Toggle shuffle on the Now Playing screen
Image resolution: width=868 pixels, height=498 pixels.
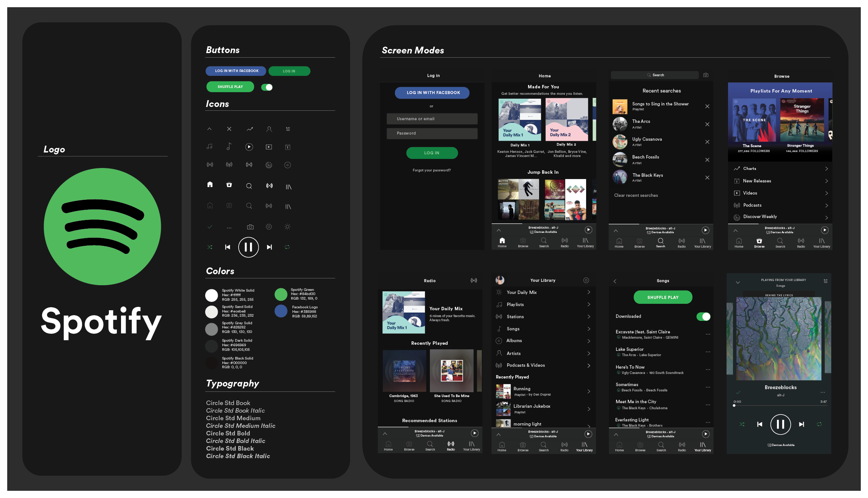click(742, 424)
